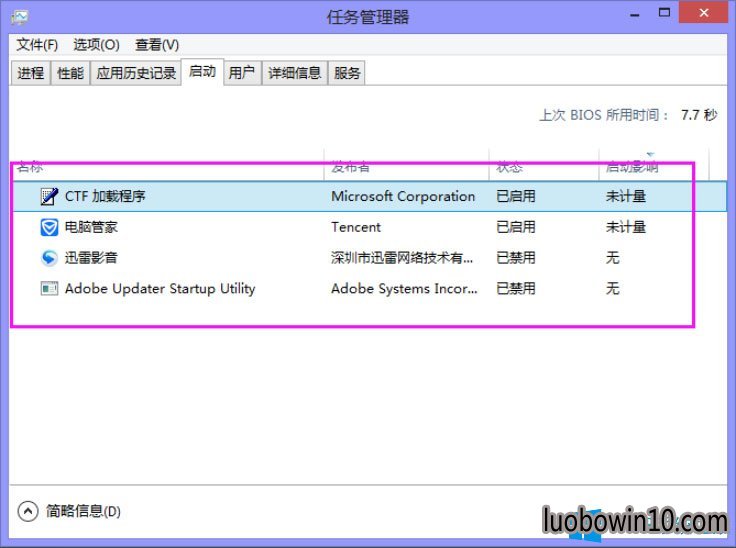Switch to the 用户 tab
The image size is (736, 548).
coord(242,73)
